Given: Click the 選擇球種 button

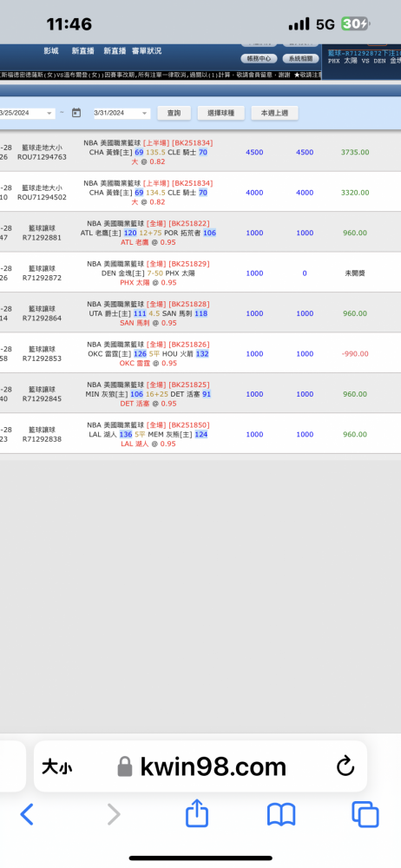Looking at the screenshot, I should click(221, 113).
